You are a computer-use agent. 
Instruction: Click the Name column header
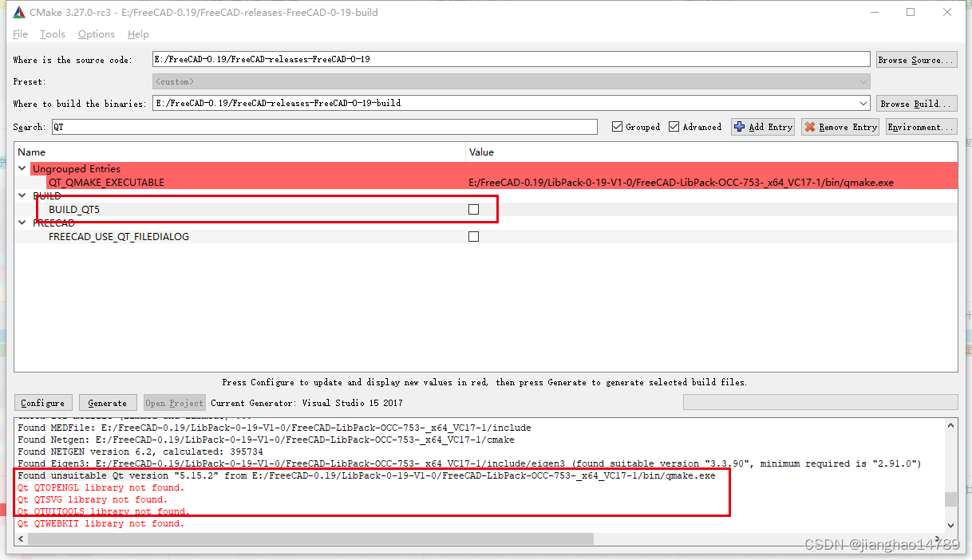click(240, 152)
